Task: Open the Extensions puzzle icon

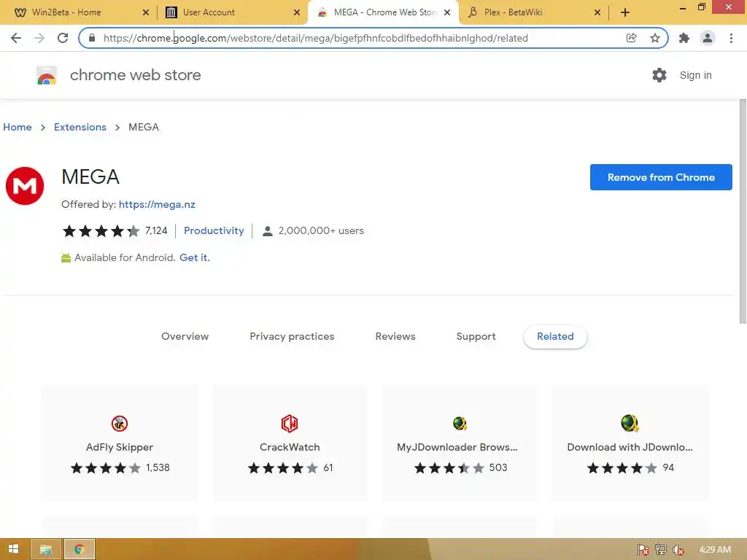Action: (x=684, y=38)
